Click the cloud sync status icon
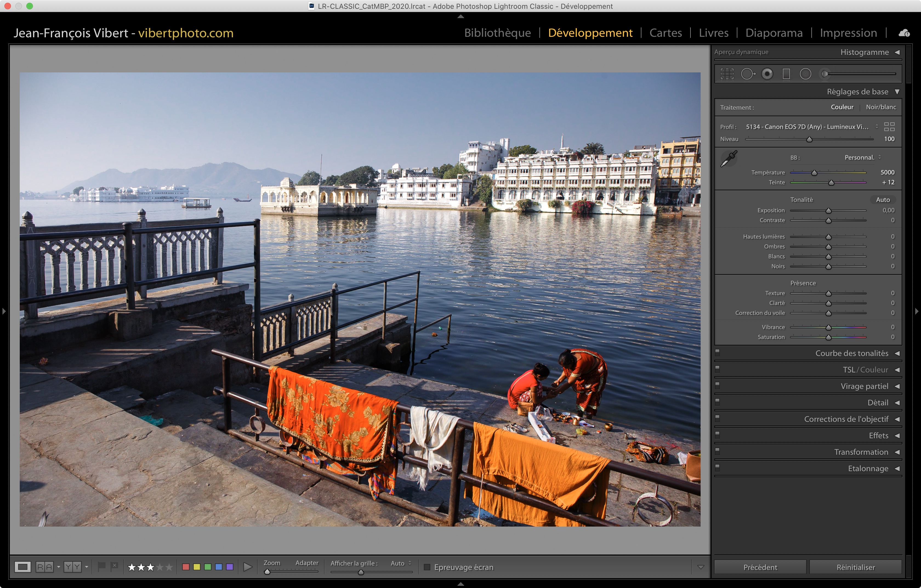Viewport: 921px width, 588px height. (x=904, y=33)
